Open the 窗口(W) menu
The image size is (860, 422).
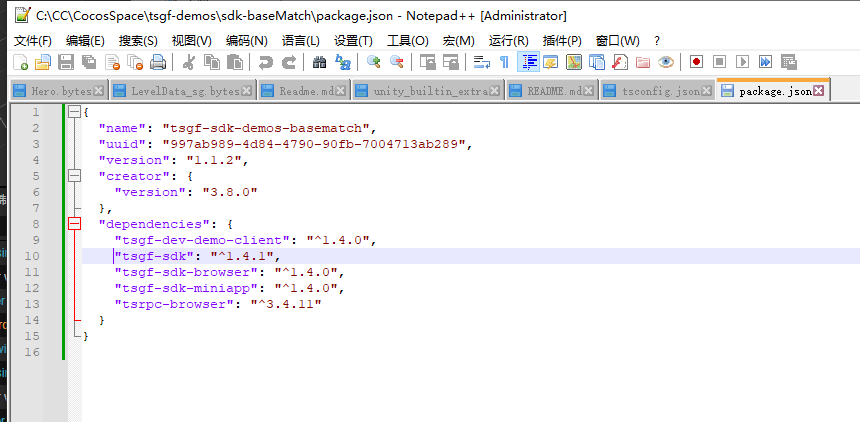click(617, 41)
